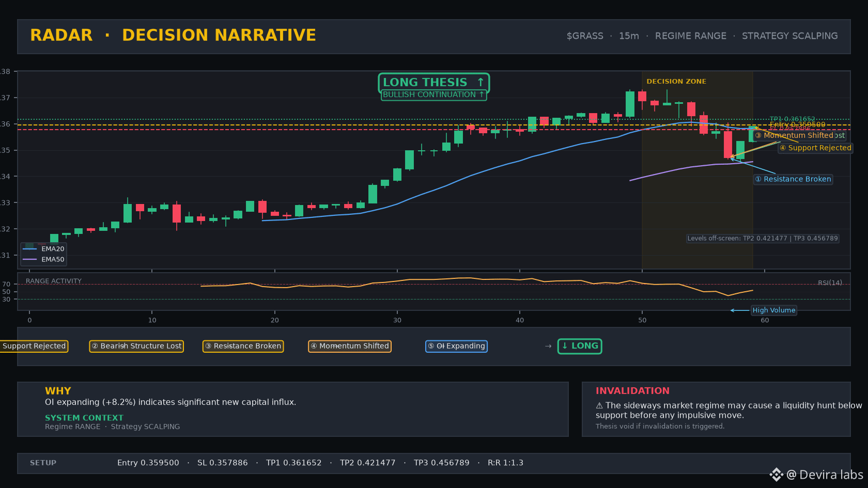Click the OI Expanding chip
The height and width of the screenshot is (488, 868).
pyautogui.click(x=456, y=346)
